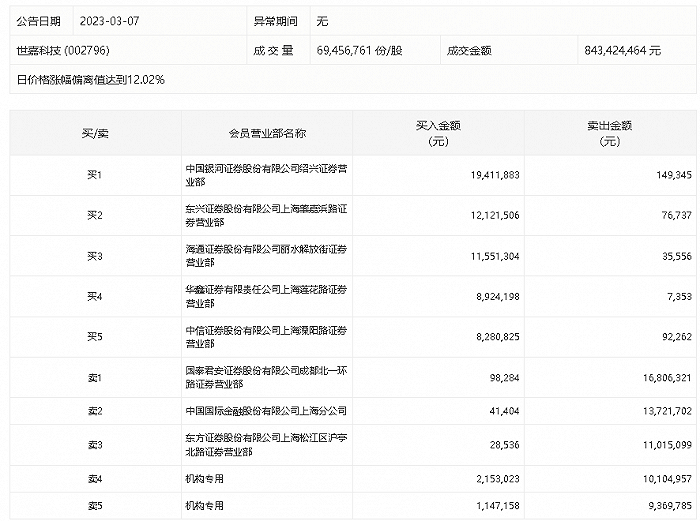The image size is (700, 521).
Task: Click 国泰君安 成都北一环路 branch name
Action: click(x=267, y=377)
